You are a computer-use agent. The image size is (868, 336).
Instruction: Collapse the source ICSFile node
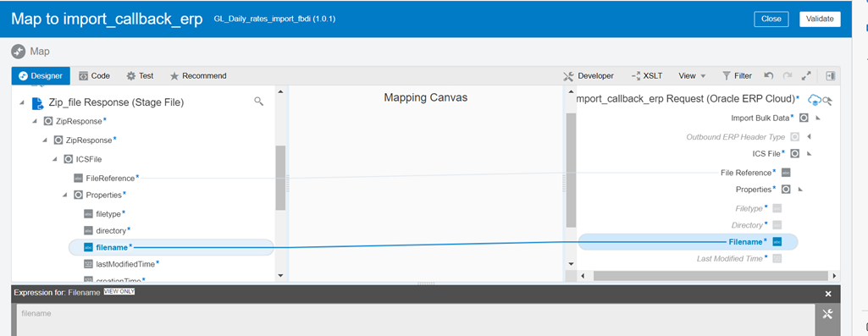click(x=55, y=159)
